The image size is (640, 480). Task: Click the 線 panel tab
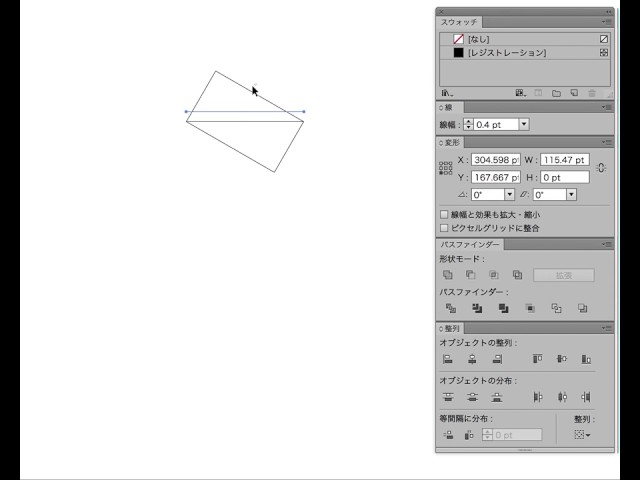449,108
